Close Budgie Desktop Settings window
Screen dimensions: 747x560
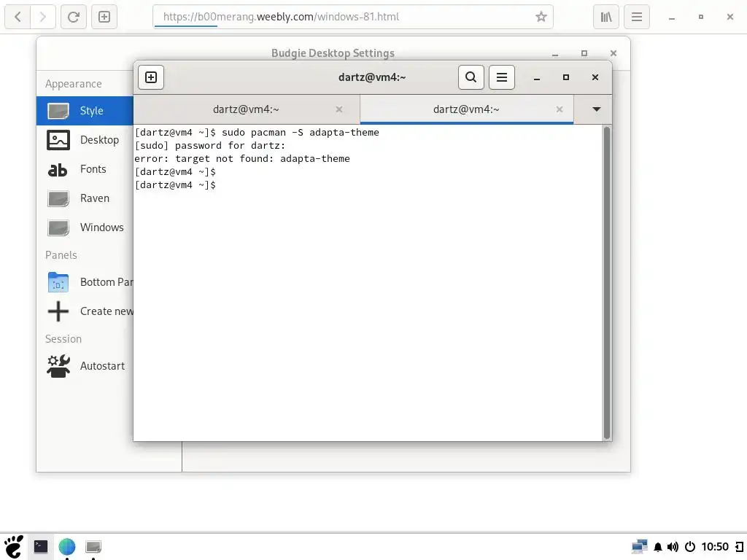[614, 53]
